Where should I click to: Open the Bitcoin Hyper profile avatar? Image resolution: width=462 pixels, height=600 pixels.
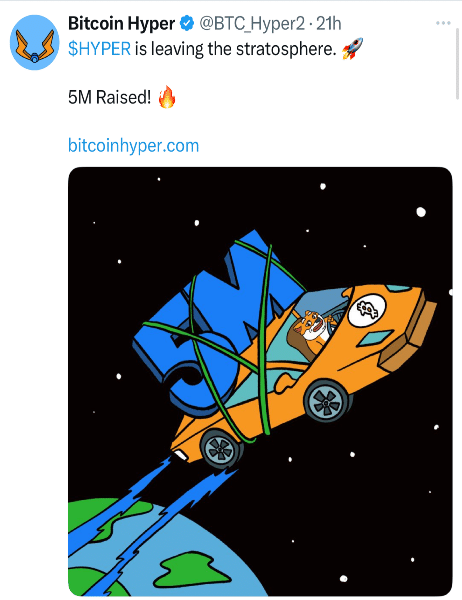[x=34, y=42]
